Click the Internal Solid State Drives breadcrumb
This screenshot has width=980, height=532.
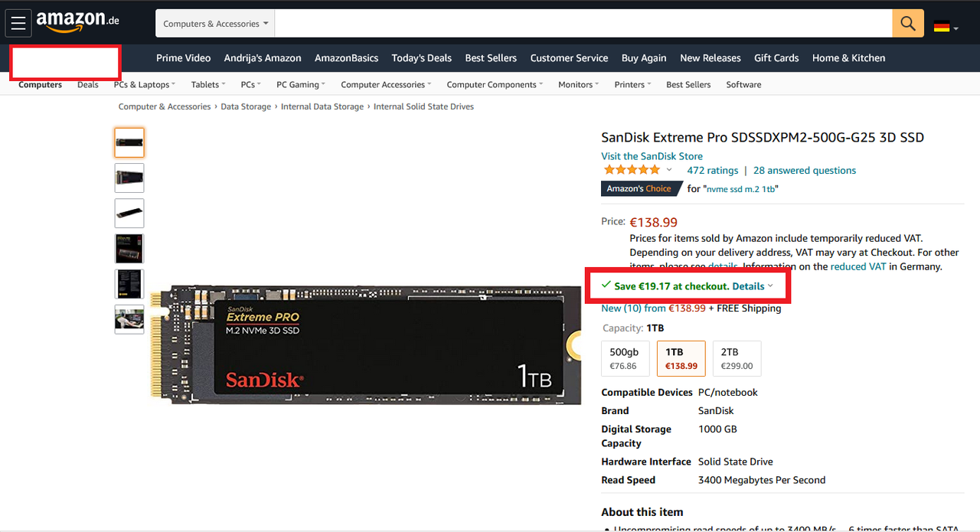(423, 107)
